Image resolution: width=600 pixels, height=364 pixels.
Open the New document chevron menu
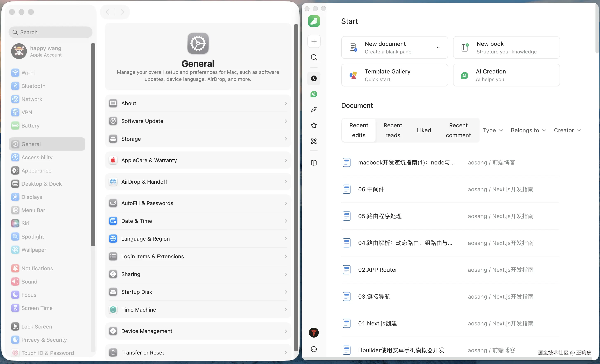[x=438, y=47]
